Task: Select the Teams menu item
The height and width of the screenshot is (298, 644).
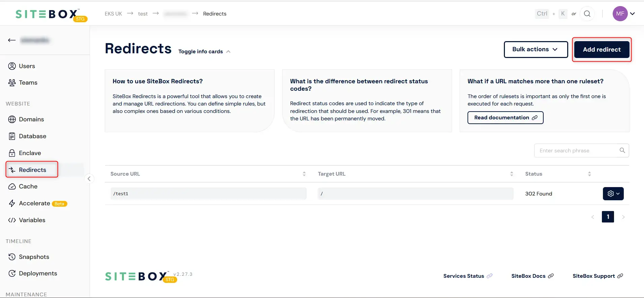Action: (x=28, y=83)
